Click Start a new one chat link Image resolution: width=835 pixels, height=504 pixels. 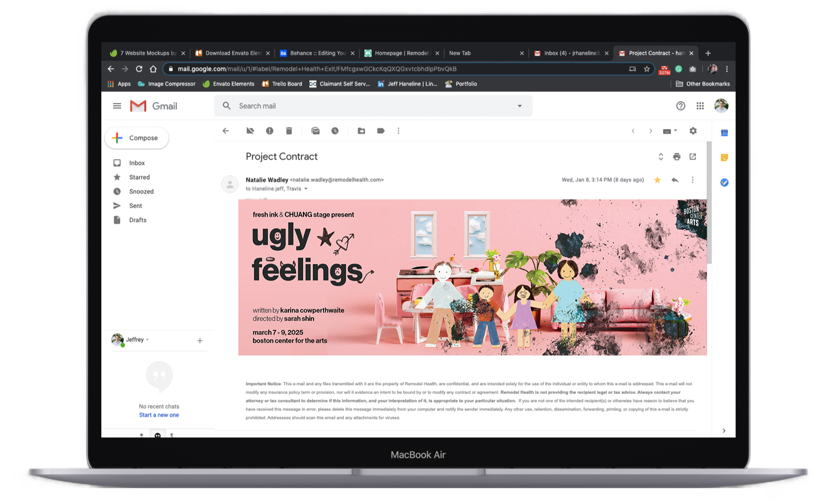(159, 415)
